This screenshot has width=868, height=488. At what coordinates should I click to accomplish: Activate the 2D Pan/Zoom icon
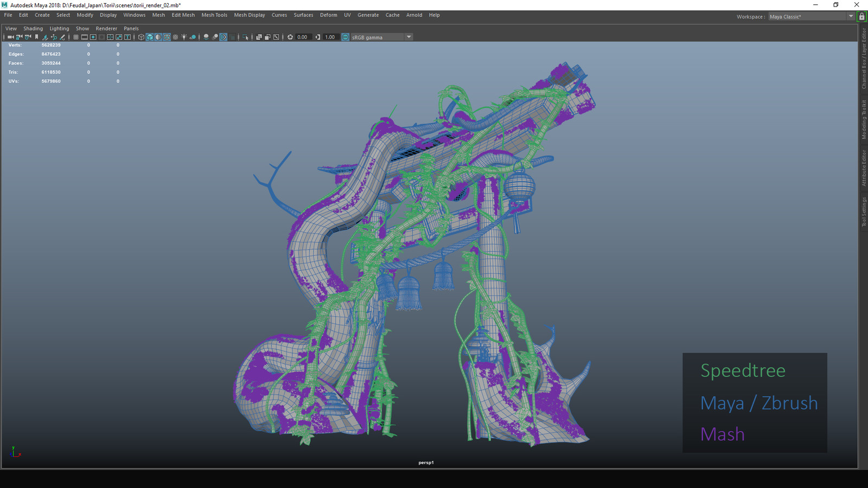point(54,37)
